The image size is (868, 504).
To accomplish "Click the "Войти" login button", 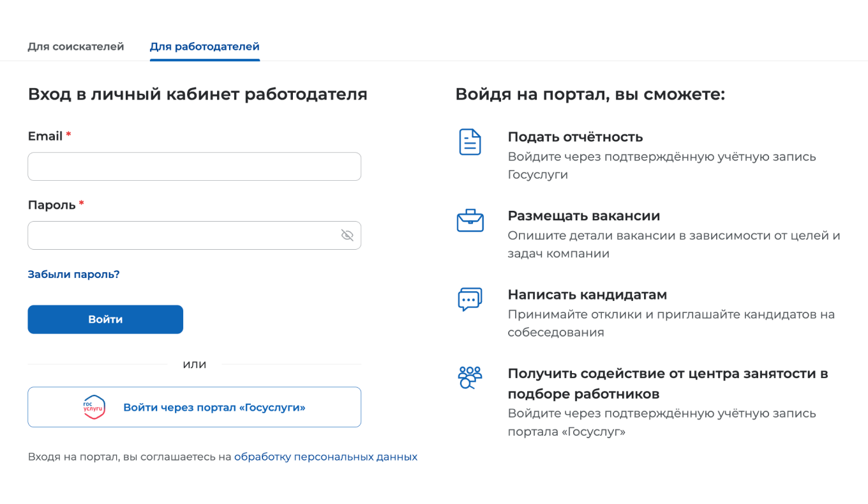I will (105, 319).
